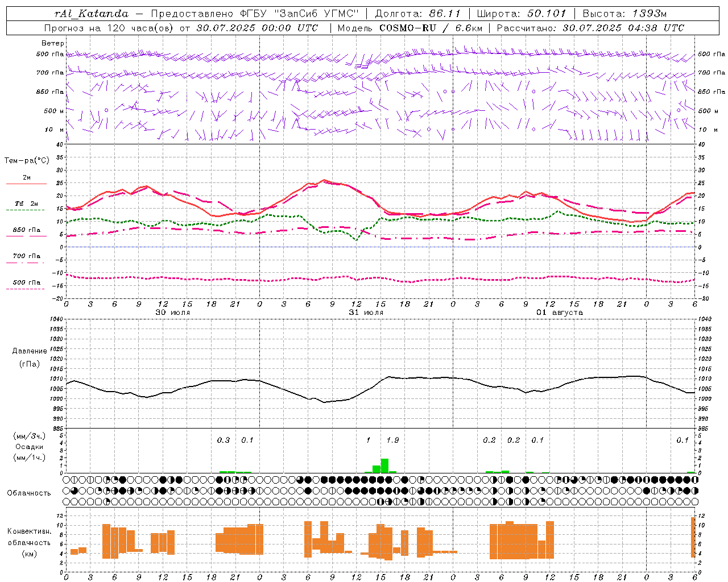The image size is (728, 582).
Task: Select the 10 м wind level label on left
Action: click(x=54, y=130)
